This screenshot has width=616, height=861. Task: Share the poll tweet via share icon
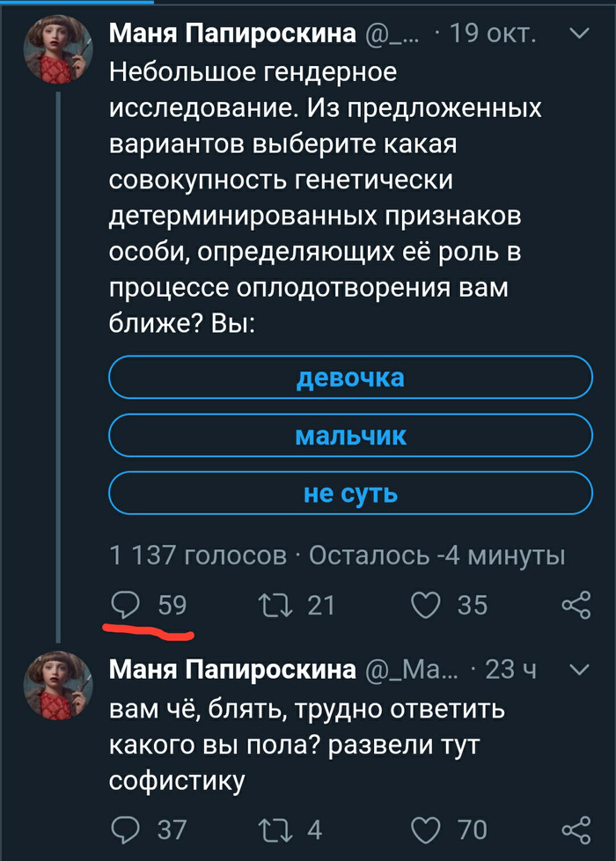tap(576, 605)
